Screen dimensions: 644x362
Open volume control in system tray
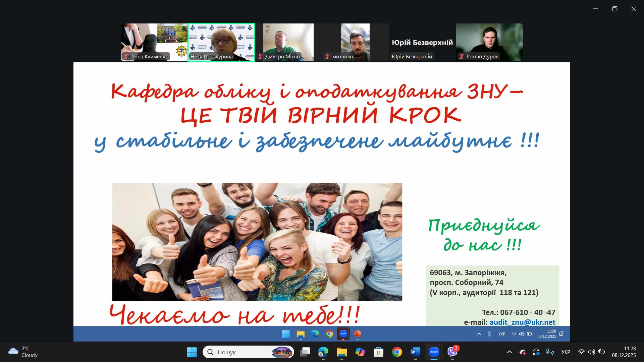click(x=591, y=352)
